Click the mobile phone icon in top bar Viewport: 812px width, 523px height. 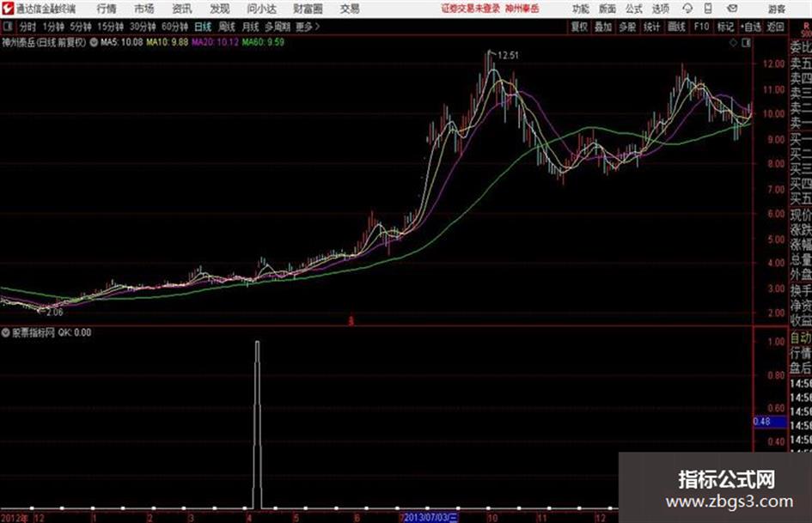[x=708, y=9]
